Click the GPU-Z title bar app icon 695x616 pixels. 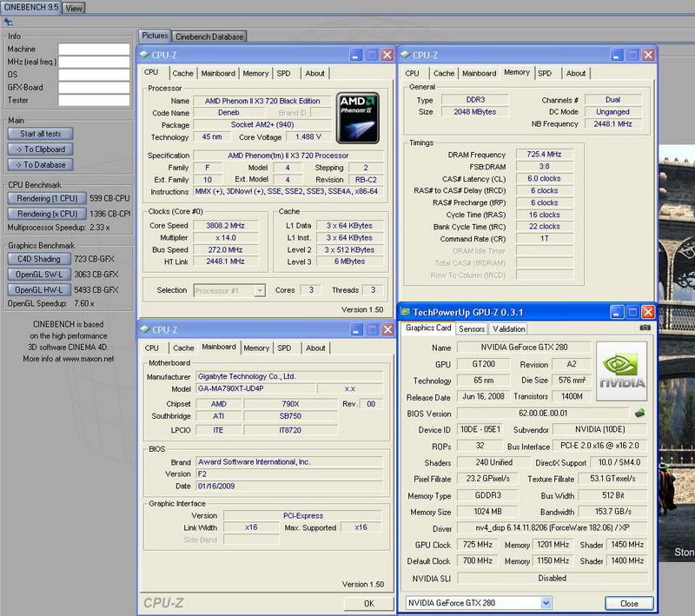click(x=406, y=311)
